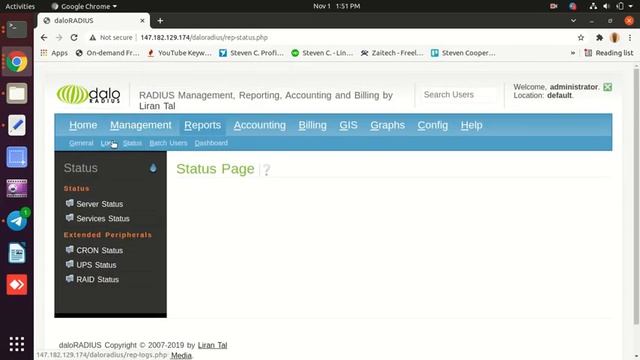Viewport: 640px width, 360px height.
Task: Select the Dashboard submenu tab
Action: [211, 143]
